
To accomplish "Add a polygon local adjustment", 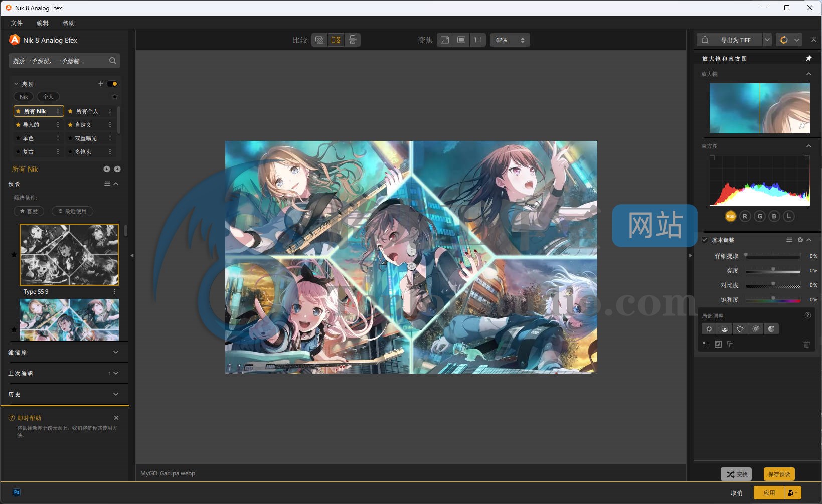I will pyautogui.click(x=740, y=329).
